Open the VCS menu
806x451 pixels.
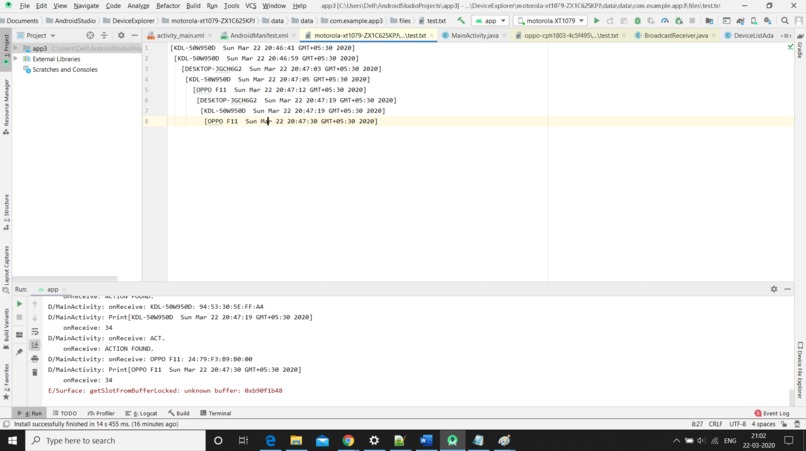point(250,6)
